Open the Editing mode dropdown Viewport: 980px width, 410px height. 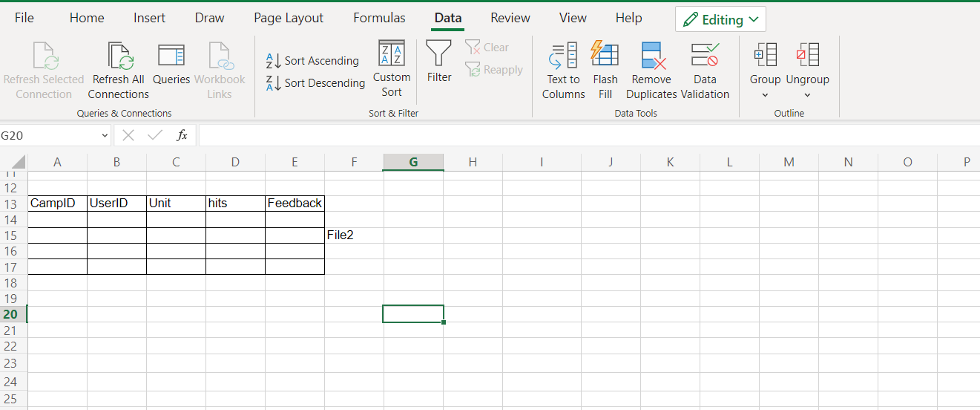coord(720,19)
